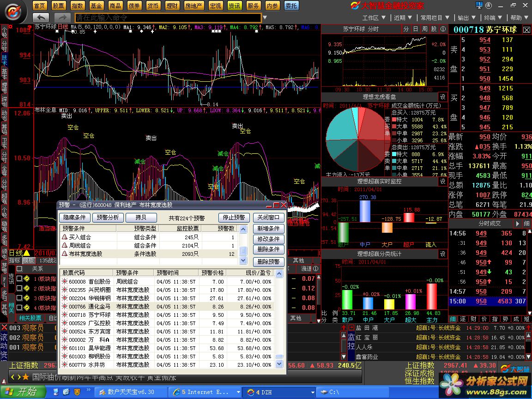
Task: Tick the checkbox for row 3 板块指
Action: click(x=19, y=298)
